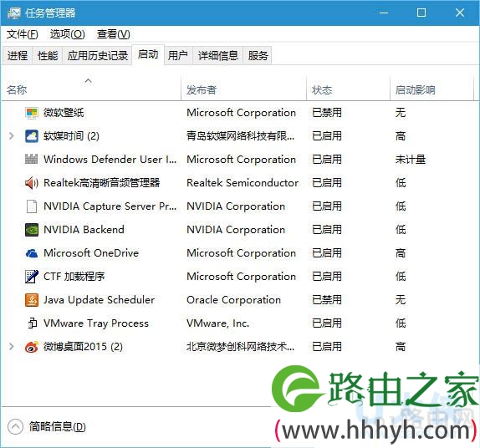Click the NVIDIA Backend green icon

coord(32,230)
